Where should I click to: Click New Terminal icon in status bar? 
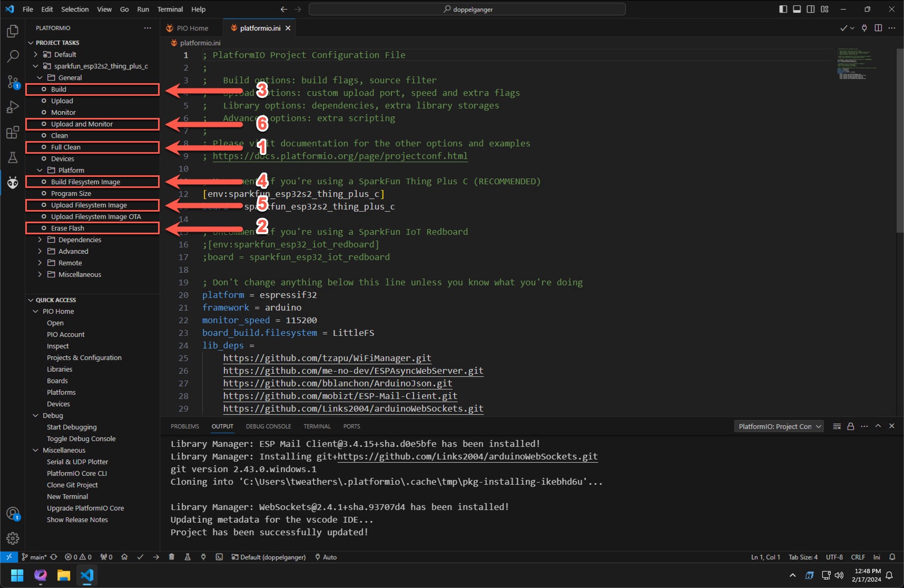219,557
